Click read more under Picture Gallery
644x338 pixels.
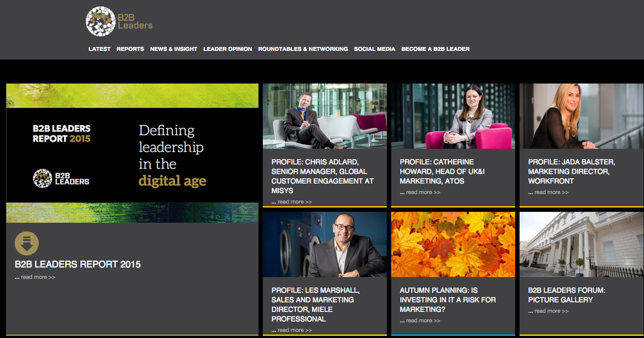click(551, 311)
